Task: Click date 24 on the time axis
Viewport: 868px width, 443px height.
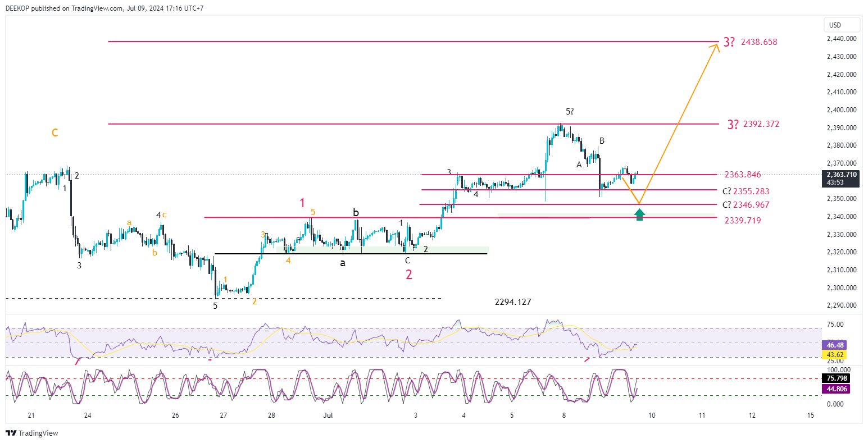Action: [x=88, y=415]
